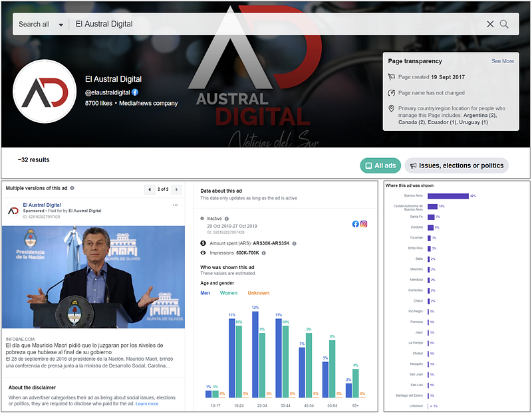
Task: Click the Men bar for age 25-34
Action: coord(255,354)
